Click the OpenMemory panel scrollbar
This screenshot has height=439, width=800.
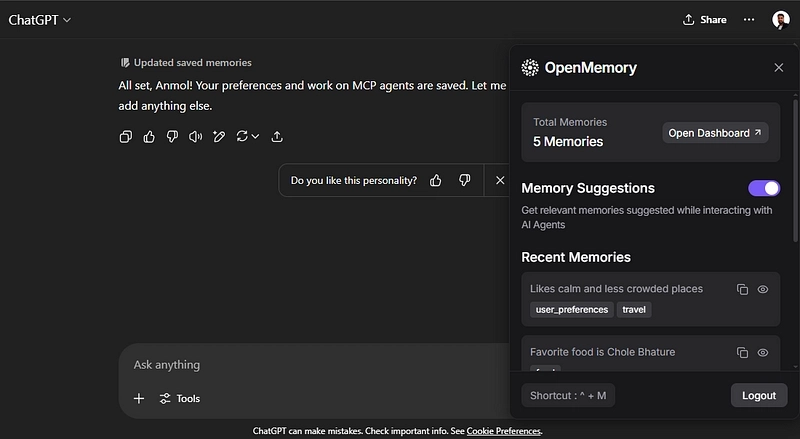click(x=795, y=171)
